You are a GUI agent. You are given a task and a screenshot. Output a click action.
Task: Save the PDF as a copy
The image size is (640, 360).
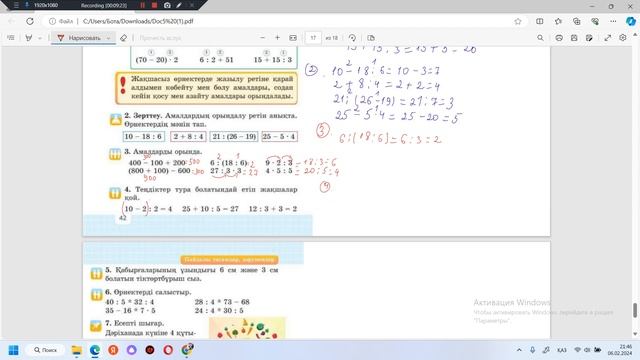click(589, 38)
